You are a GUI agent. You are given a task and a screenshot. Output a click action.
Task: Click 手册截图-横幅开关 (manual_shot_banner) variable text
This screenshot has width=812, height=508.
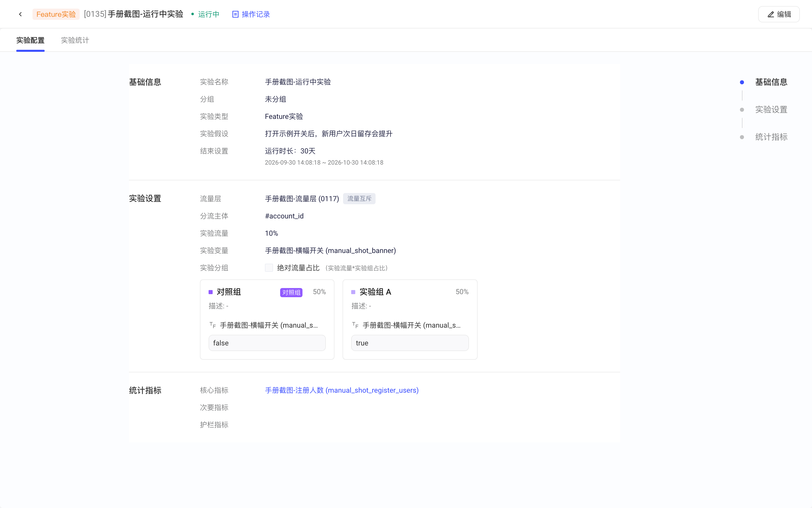(330, 251)
